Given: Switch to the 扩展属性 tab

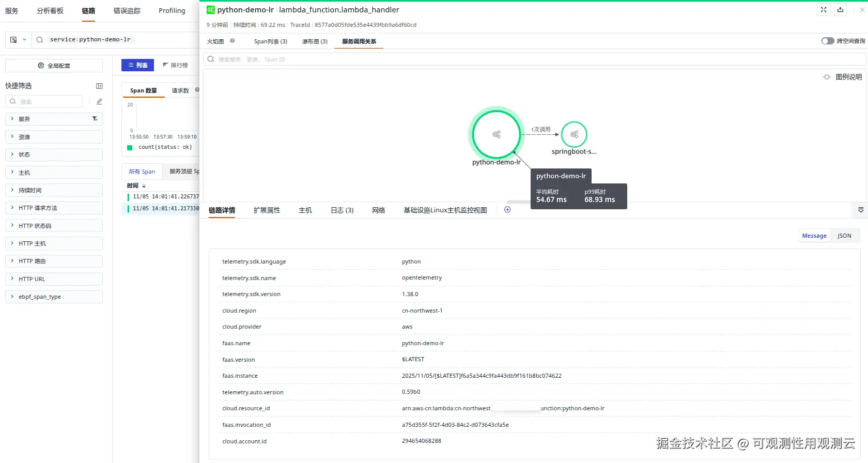Looking at the screenshot, I should point(267,210).
